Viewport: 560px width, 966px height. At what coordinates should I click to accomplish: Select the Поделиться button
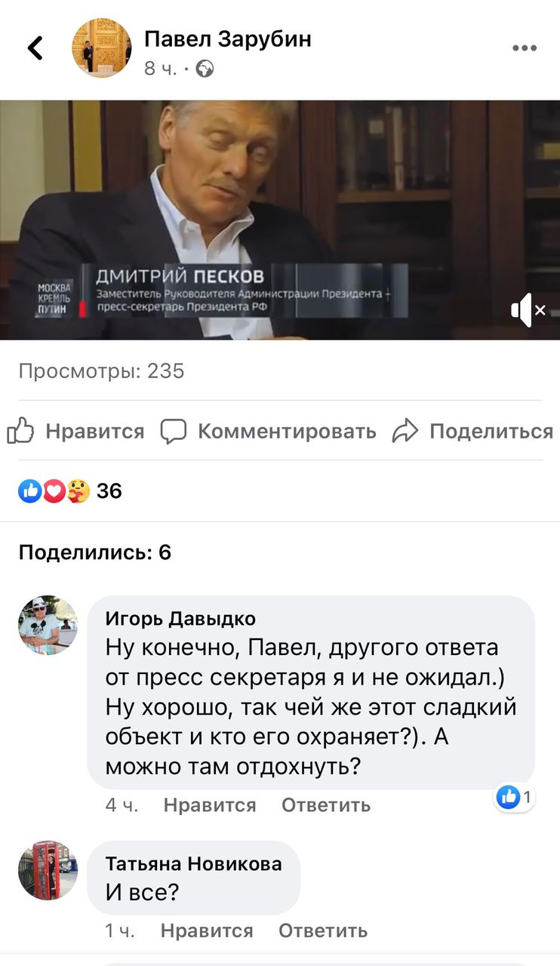[491, 431]
